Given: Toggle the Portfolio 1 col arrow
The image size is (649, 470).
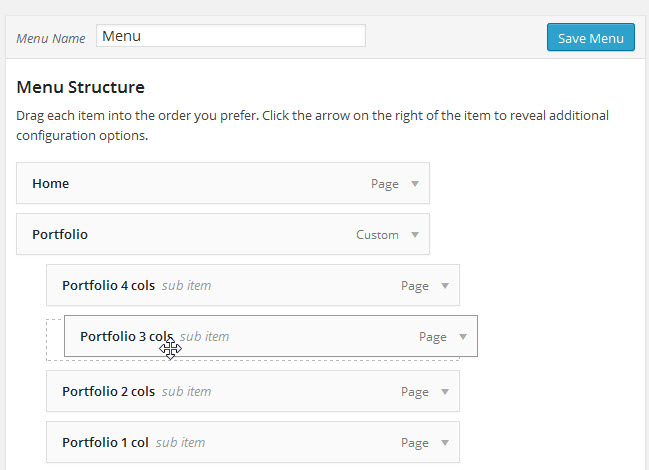Looking at the screenshot, I should tap(445, 443).
